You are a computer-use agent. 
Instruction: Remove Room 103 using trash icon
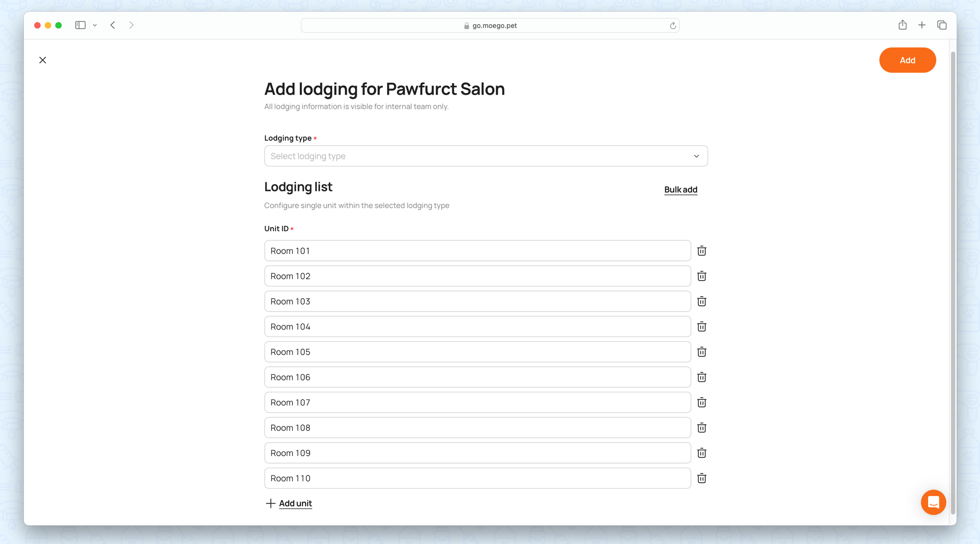pos(702,302)
